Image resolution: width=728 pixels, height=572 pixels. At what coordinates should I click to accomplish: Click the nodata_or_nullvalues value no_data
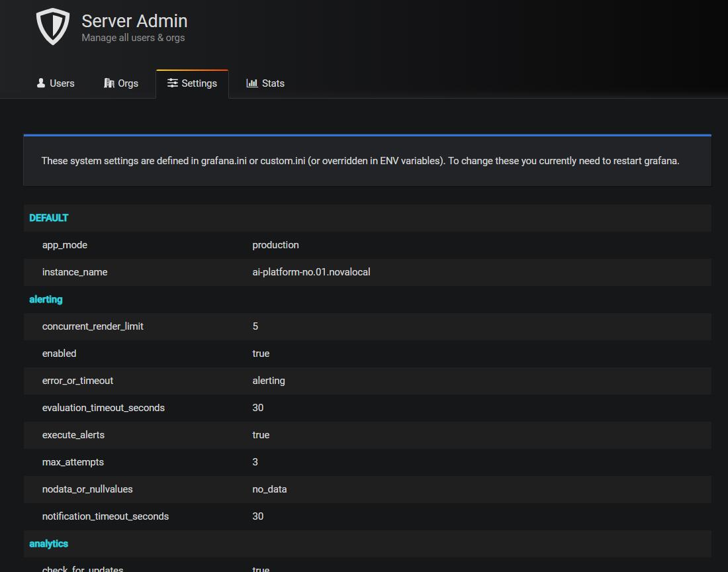tap(269, 489)
